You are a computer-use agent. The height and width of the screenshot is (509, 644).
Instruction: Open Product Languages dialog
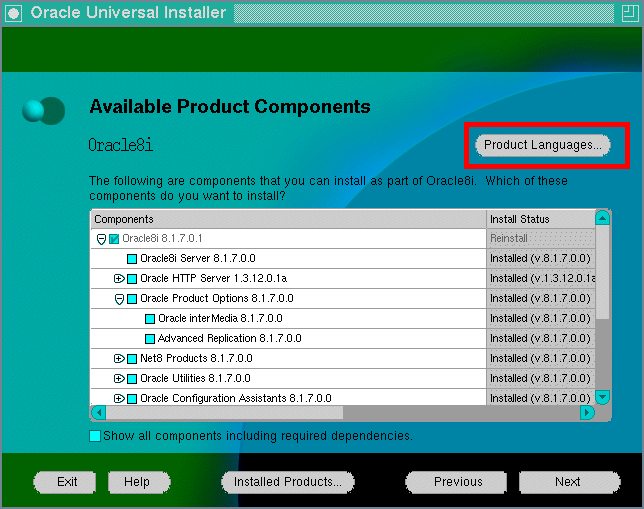[543, 145]
